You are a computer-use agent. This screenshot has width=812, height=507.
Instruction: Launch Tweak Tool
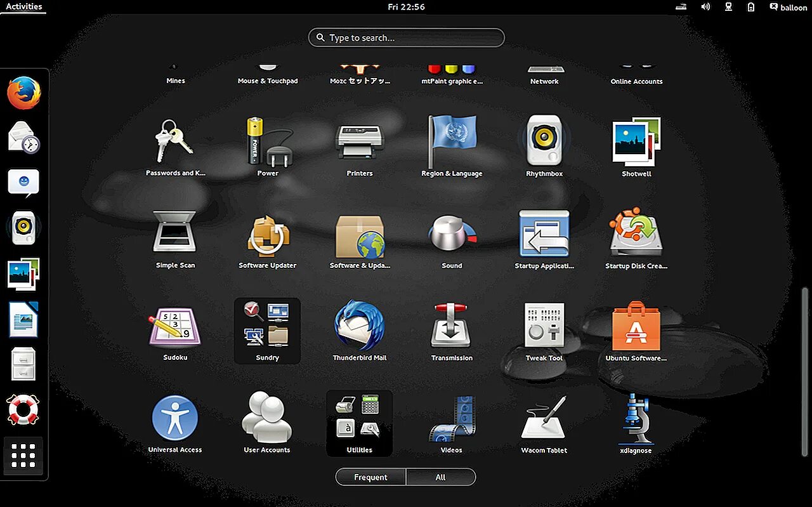544,332
